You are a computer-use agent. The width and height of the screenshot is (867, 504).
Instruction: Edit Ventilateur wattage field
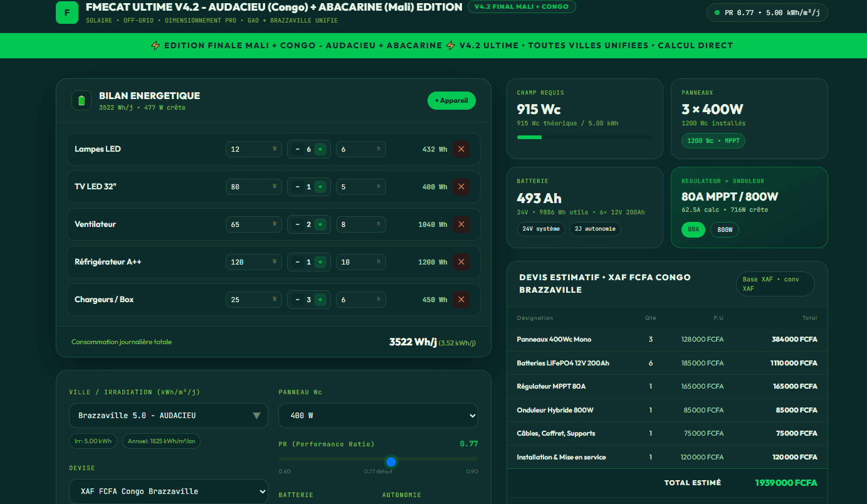[253, 224]
